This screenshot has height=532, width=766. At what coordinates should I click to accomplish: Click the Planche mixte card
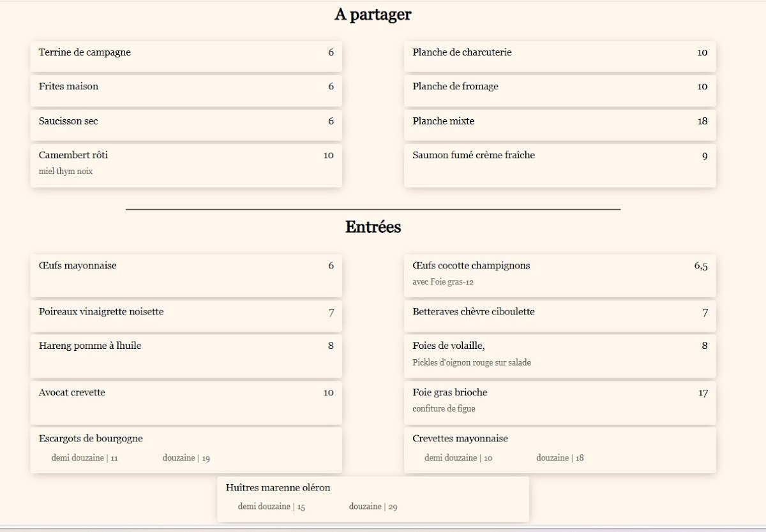pyautogui.click(x=559, y=124)
